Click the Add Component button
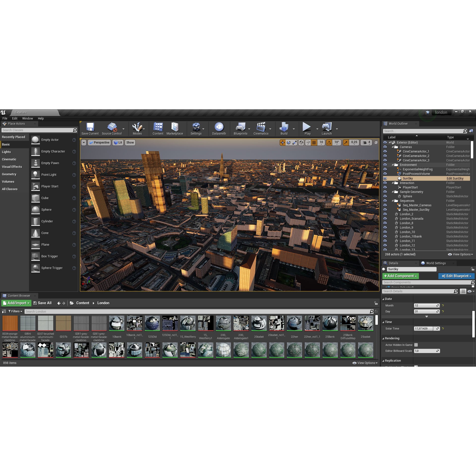 tap(400, 276)
